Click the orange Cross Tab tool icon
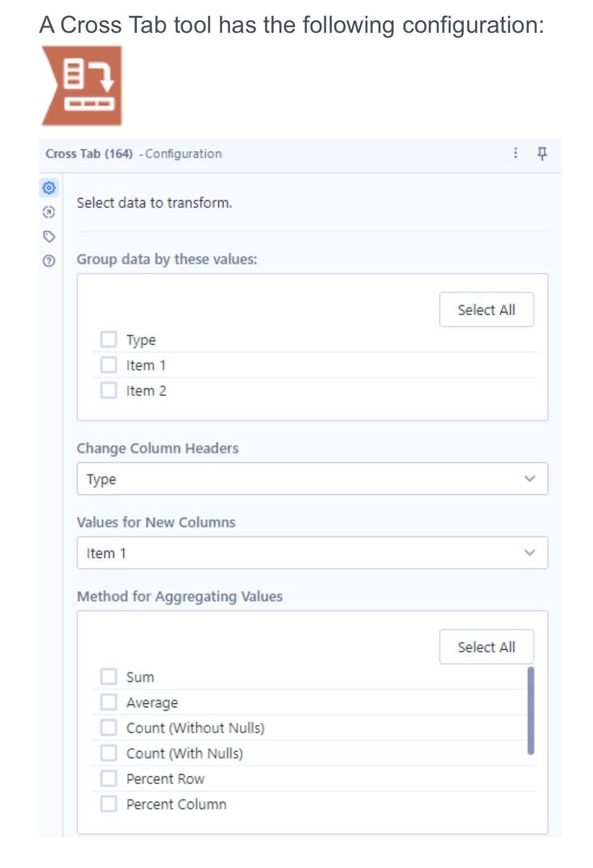 tap(82, 85)
